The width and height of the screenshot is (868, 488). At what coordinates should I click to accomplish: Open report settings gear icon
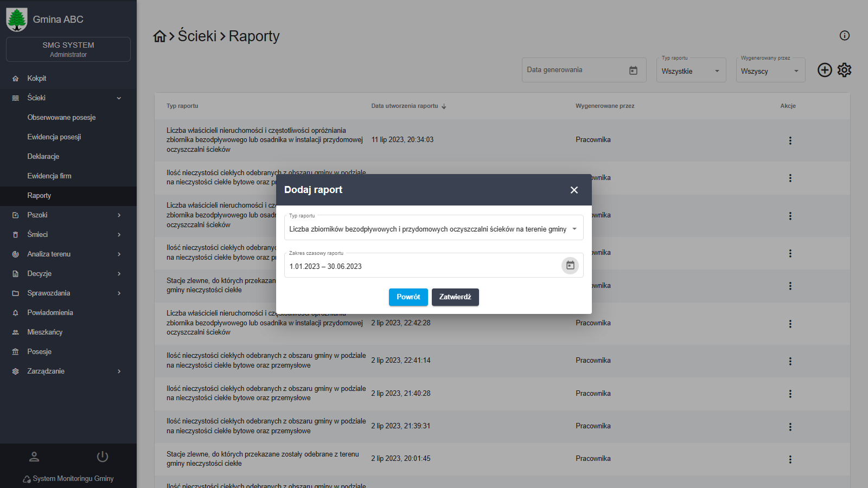pos(844,70)
